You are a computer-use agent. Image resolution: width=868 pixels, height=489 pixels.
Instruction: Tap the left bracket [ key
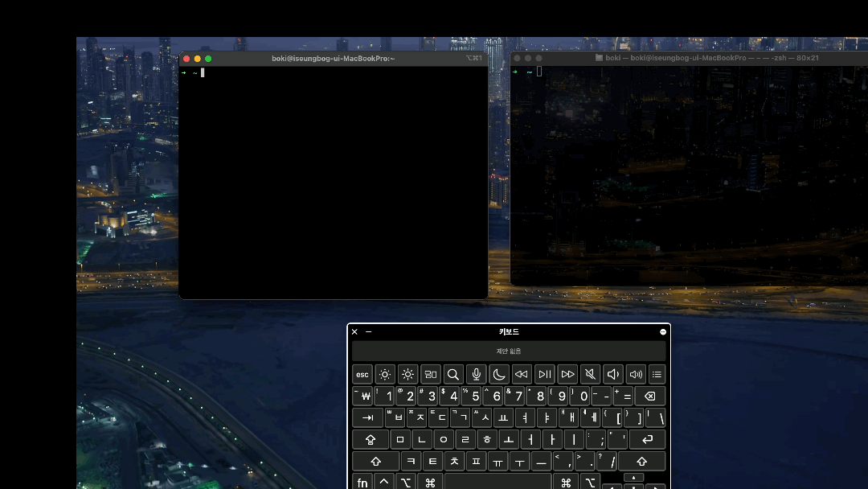[x=612, y=417]
